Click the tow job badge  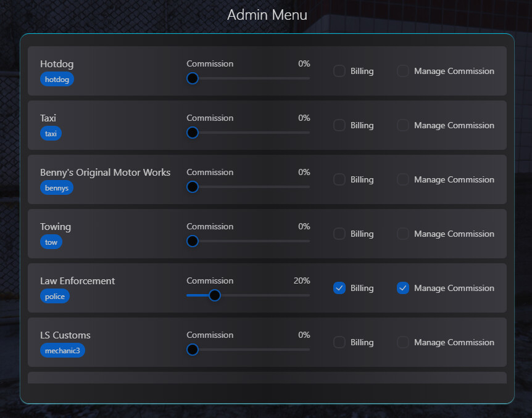click(x=51, y=242)
